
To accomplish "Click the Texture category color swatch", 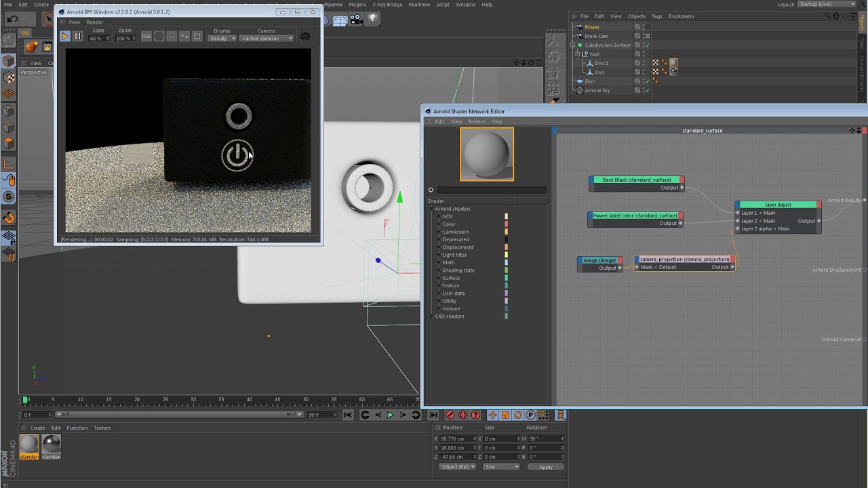I will pos(506,286).
